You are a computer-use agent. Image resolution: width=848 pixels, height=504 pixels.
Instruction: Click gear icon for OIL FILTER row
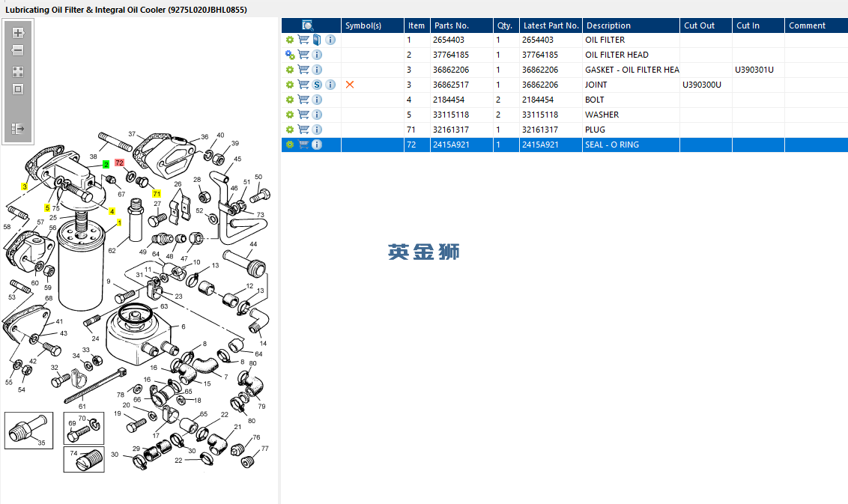[290, 40]
